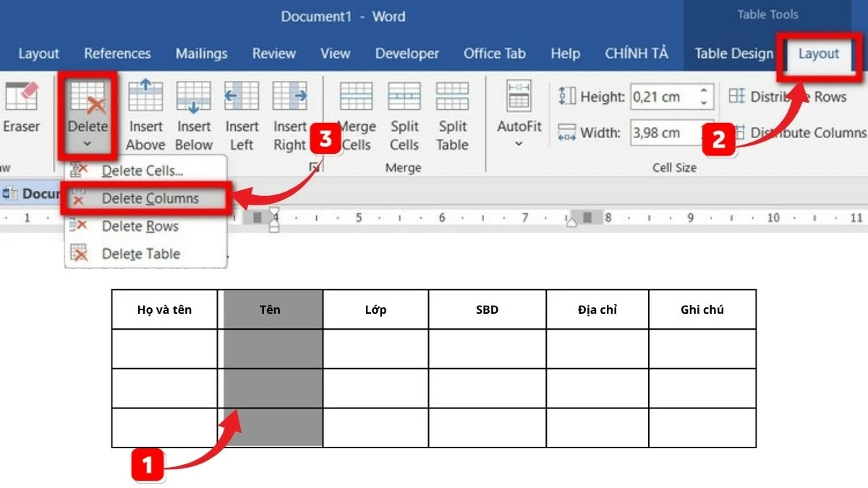
Task: Click the Height input field
Action: [x=662, y=97]
